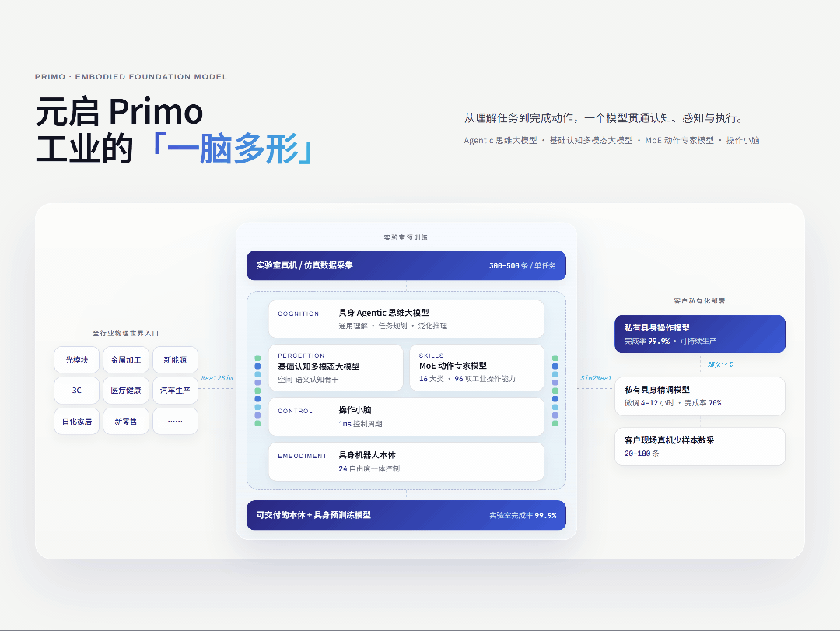Click the 16 大类 · 96 项工业操作能力 text
The width and height of the screenshot is (840, 631).
coord(467,378)
